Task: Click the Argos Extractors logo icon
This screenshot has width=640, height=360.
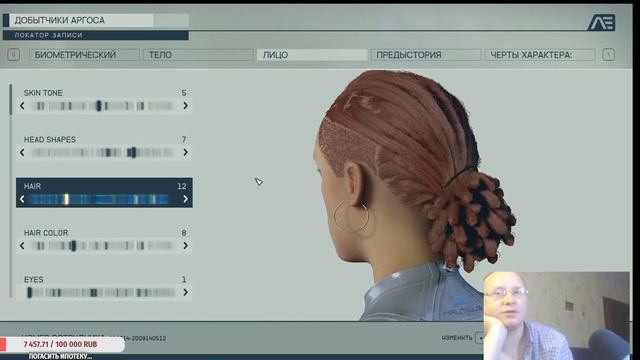Action: coord(601,22)
